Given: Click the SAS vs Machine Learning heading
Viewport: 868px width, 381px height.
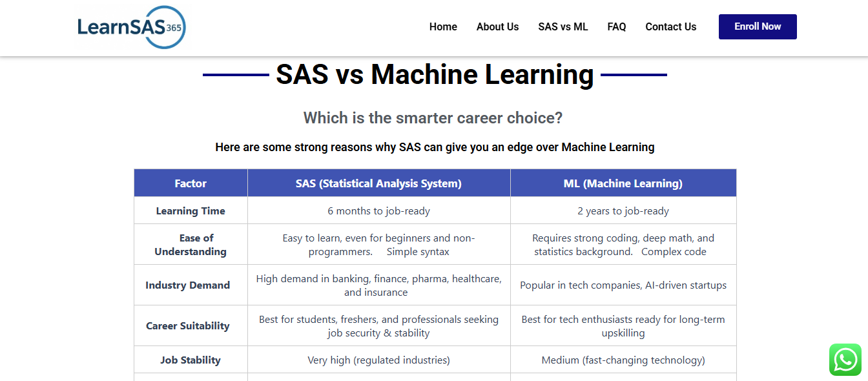Looking at the screenshot, I should [x=435, y=74].
